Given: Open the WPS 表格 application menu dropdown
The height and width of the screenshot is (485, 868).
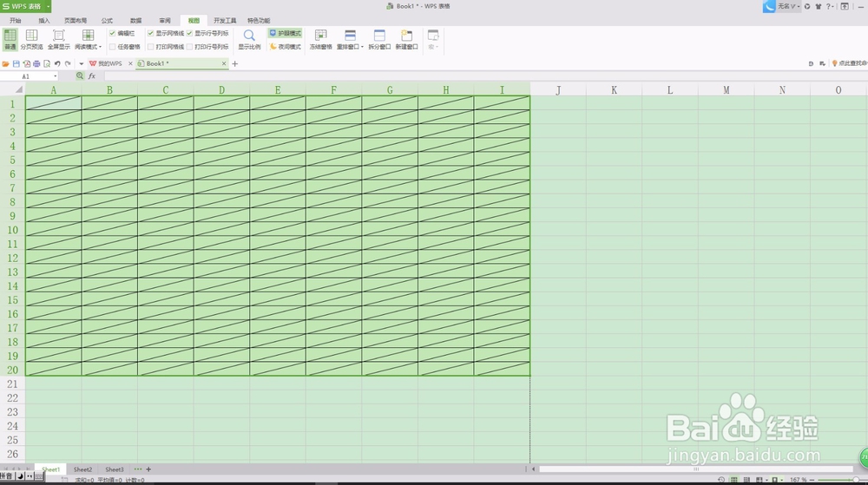Looking at the screenshot, I should [x=48, y=6].
